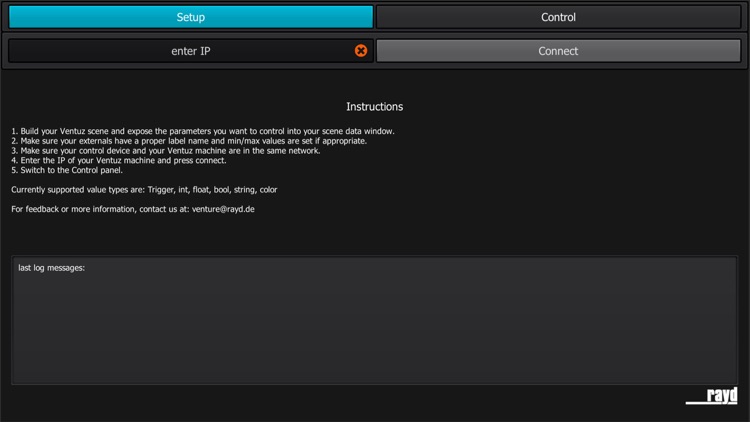Viewport: 750px width, 422px height.
Task: Click the venture@rayd.de contact email
Action: 223,209
